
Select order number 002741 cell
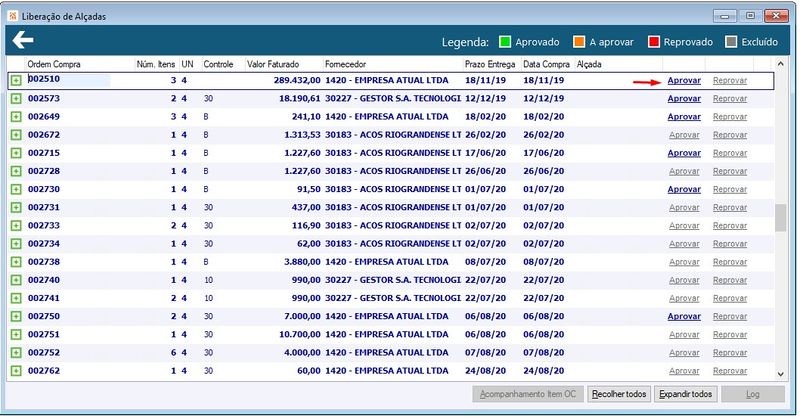point(44,298)
